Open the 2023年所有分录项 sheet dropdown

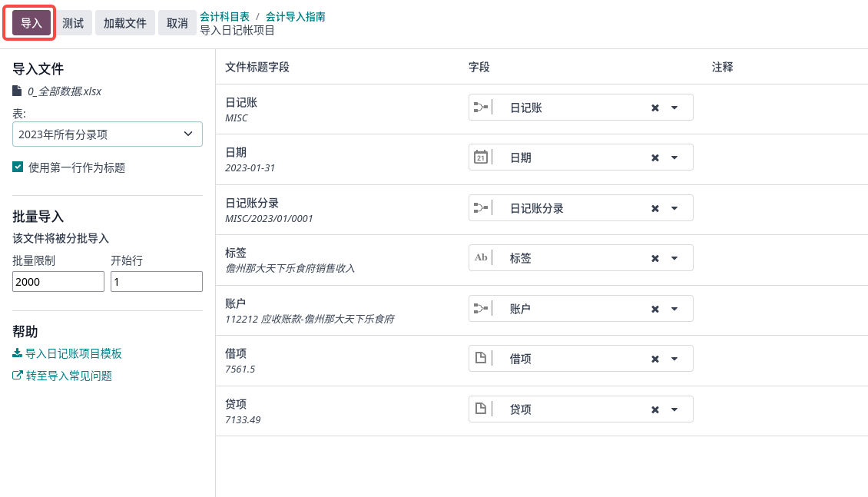pyautogui.click(x=108, y=134)
